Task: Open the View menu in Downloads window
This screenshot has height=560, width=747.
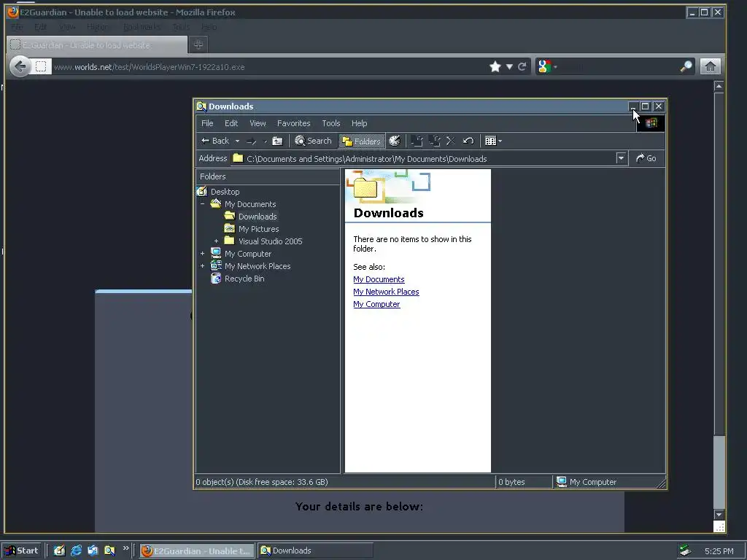Action: tap(258, 123)
